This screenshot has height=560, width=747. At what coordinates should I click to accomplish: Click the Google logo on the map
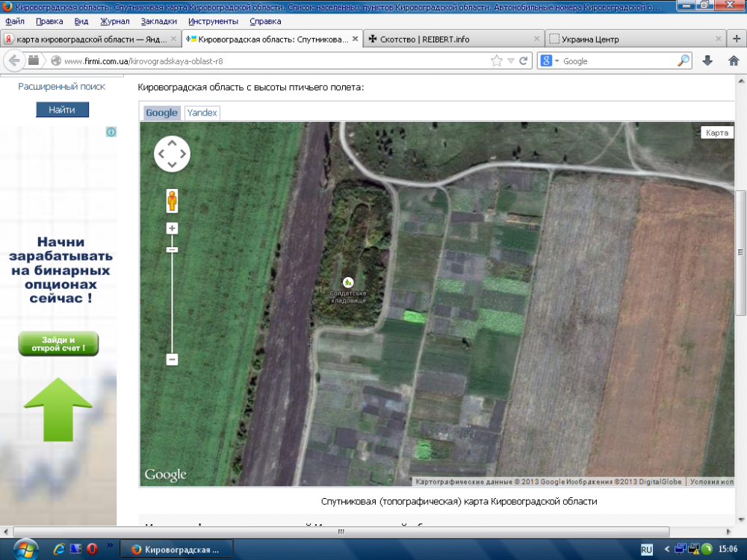tap(165, 475)
